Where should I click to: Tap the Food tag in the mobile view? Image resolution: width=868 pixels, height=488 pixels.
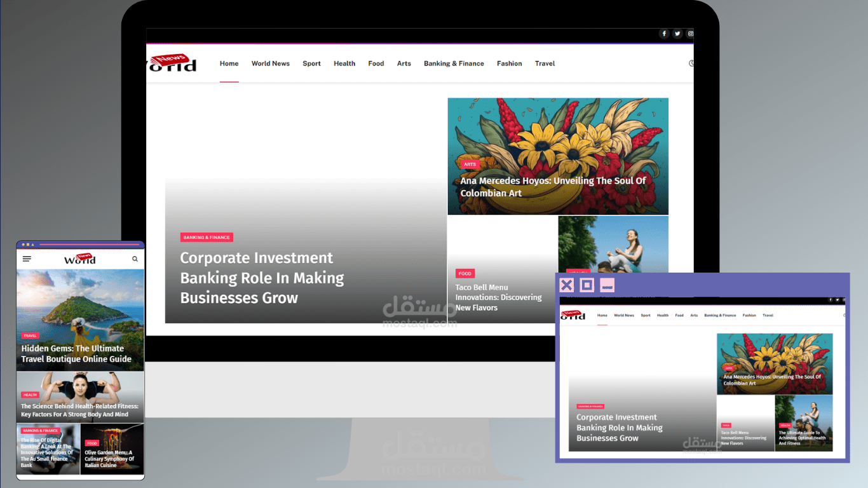coord(92,443)
